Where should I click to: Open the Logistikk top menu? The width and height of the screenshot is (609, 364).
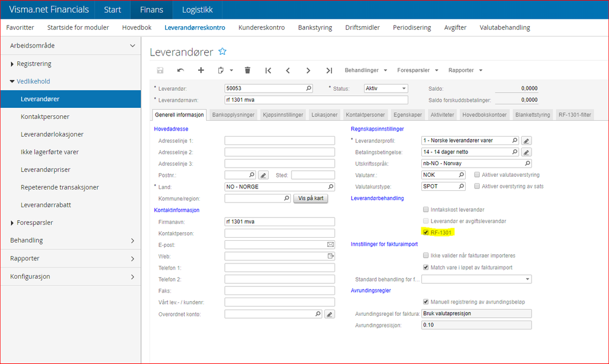tap(198, 10)
